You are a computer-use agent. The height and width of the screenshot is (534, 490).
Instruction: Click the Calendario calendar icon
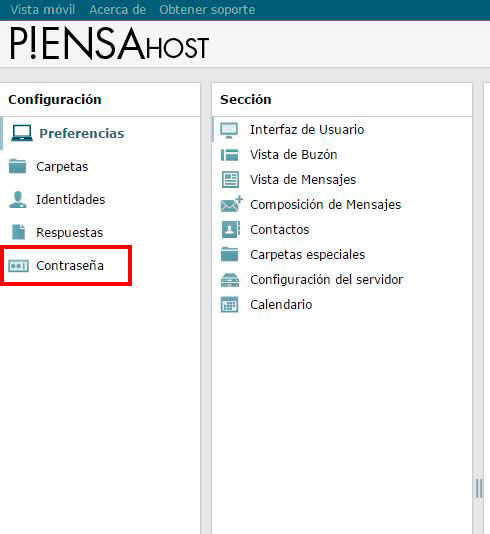click(230, 304)
